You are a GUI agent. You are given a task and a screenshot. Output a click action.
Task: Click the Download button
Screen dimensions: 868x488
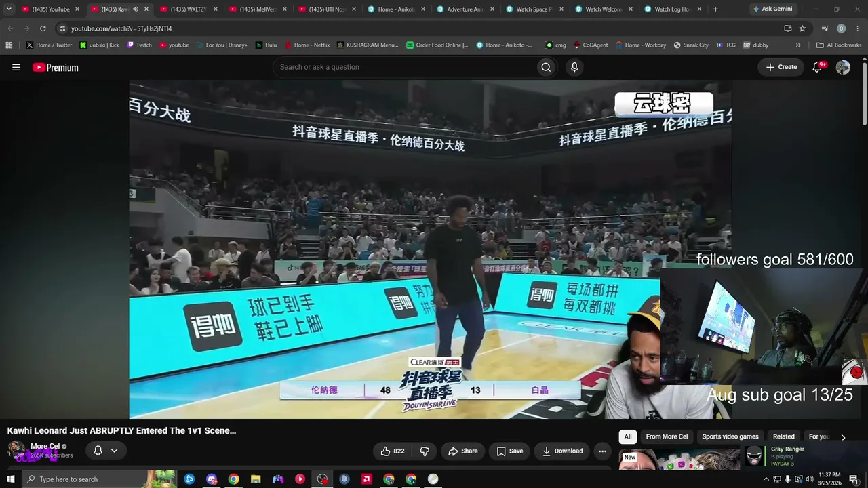[x=562, y=451]
